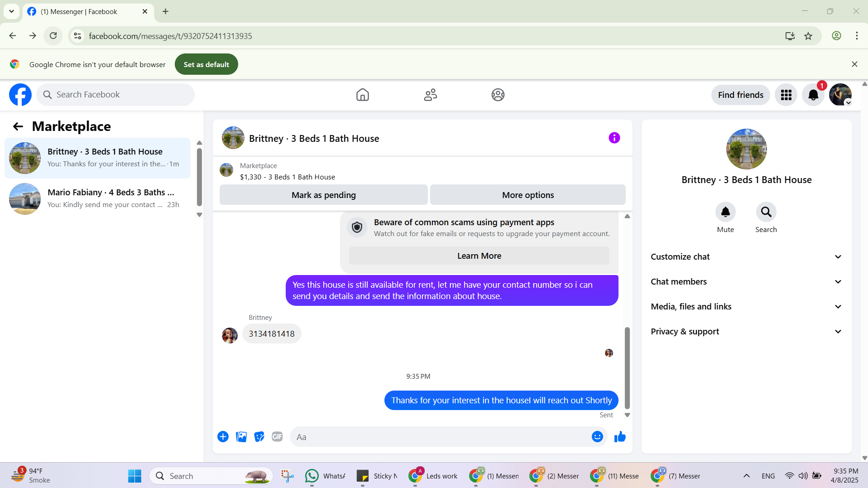Install app icon in address bar
This screenshot has height=488, width=868.
790,36
